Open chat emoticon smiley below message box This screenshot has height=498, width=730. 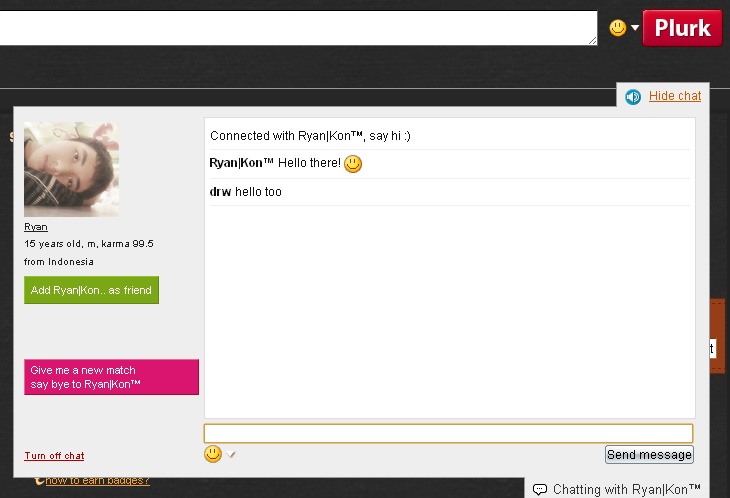pyautogui.click(x=213, y=454)
